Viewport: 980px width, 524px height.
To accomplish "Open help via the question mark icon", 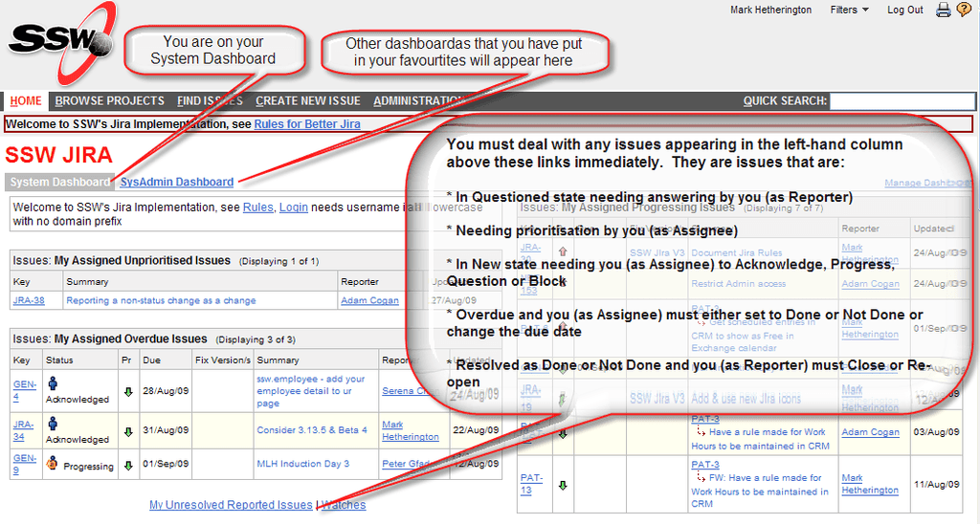I will click(962, 10).
